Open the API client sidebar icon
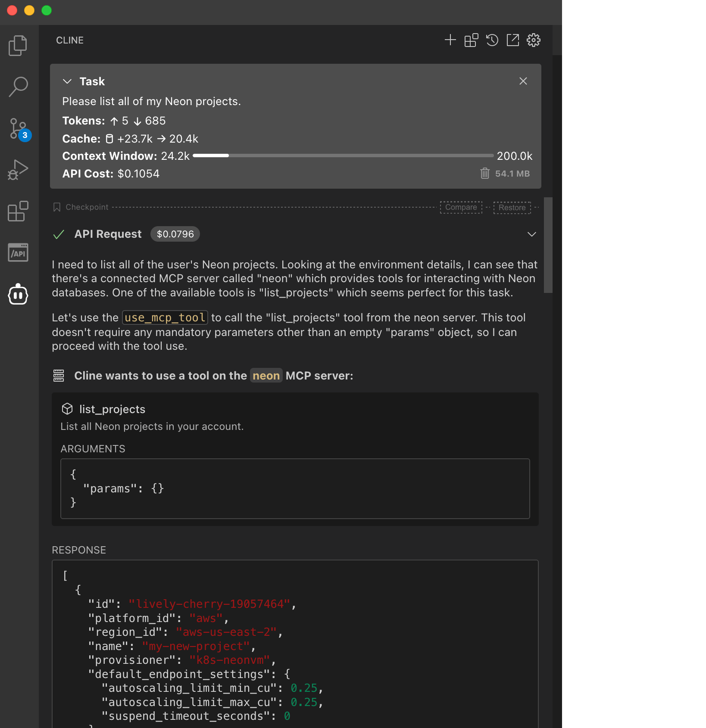Screen dimensions: 706x728 (18, 252)
